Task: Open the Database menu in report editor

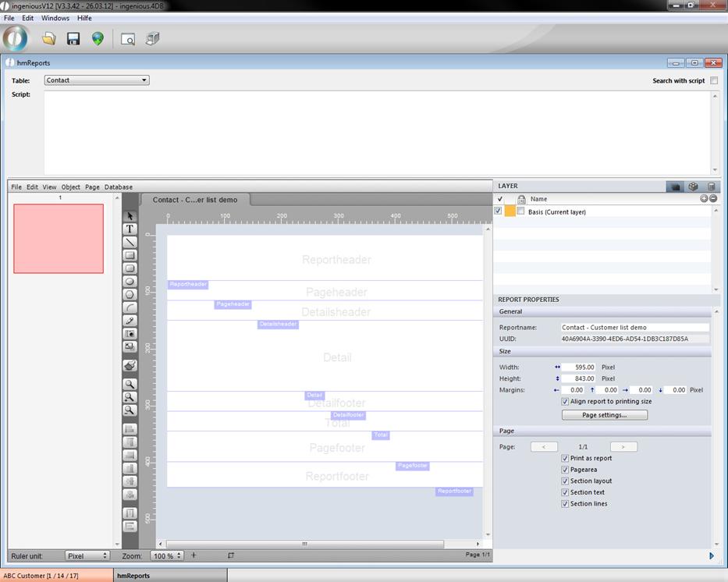Action: click(119, 187)
